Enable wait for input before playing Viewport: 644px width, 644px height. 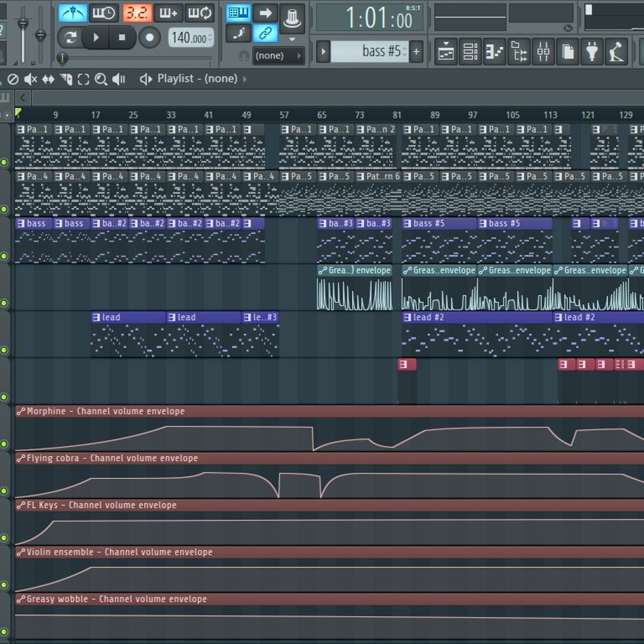click(x=103, y=13)
